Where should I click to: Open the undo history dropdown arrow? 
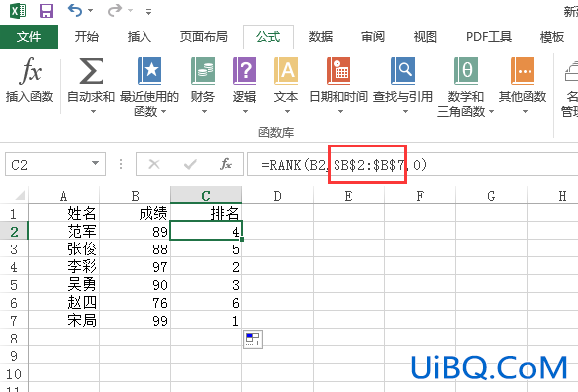(91, 11)
